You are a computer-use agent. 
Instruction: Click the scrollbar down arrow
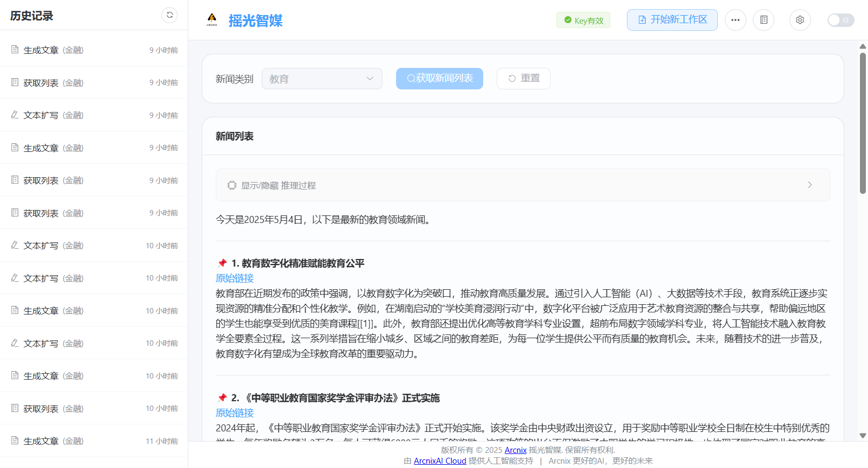863,436
